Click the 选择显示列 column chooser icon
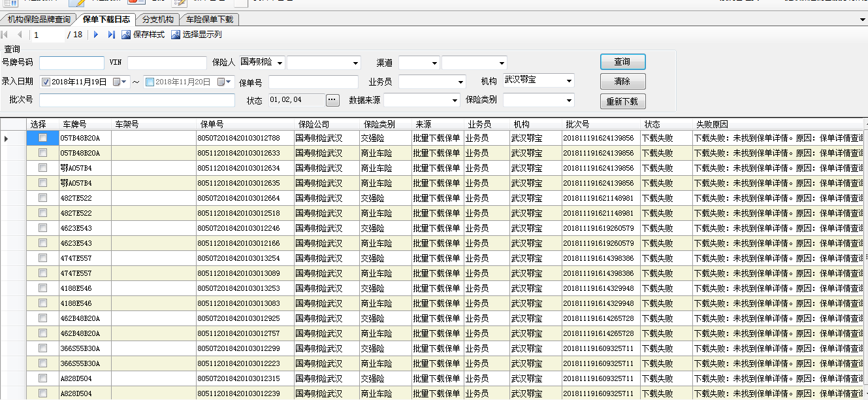Screen dimensions: 868x400 click(x=176, y=35)
